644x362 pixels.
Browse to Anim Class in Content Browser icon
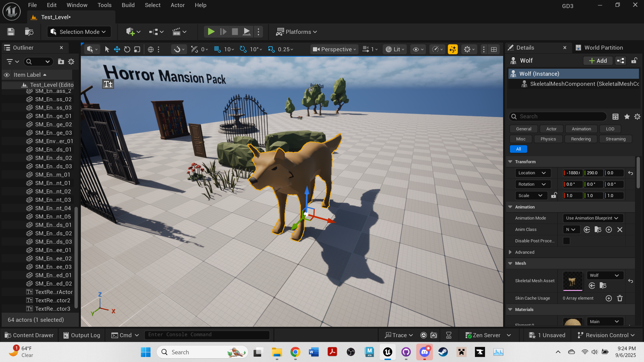pos(598,230)
